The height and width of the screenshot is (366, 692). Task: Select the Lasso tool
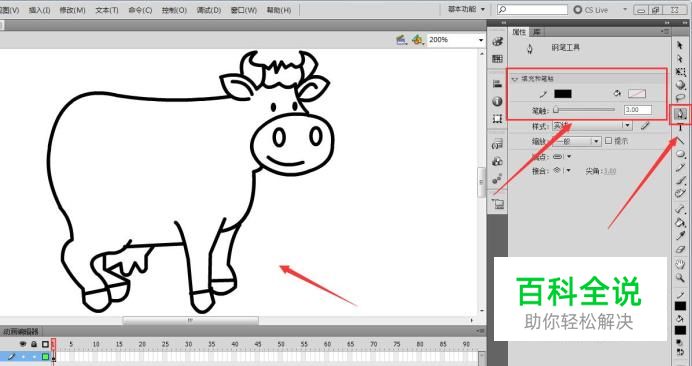click(680, 98)
